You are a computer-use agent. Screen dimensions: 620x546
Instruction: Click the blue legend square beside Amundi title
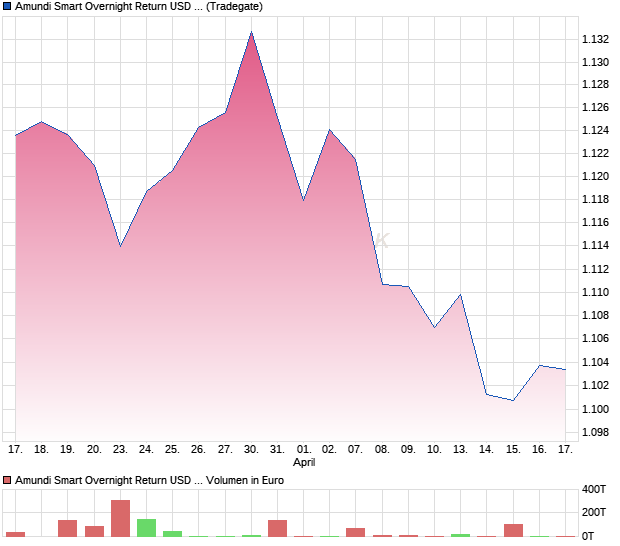[7, 6]
